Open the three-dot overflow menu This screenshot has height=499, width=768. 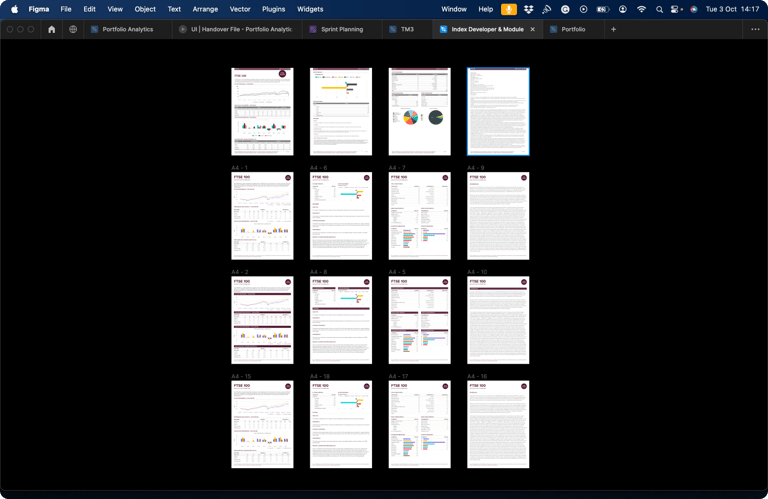[x=755, y=30]
